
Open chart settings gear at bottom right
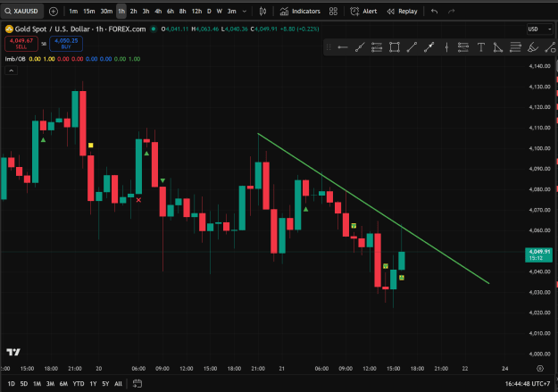[540, 369]
